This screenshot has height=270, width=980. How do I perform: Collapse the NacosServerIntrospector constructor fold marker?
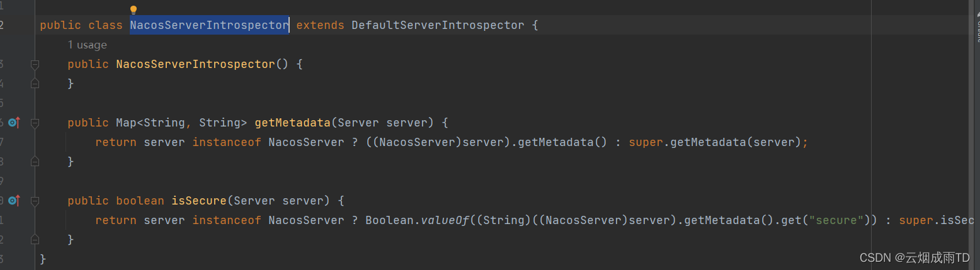coord(35,64)
